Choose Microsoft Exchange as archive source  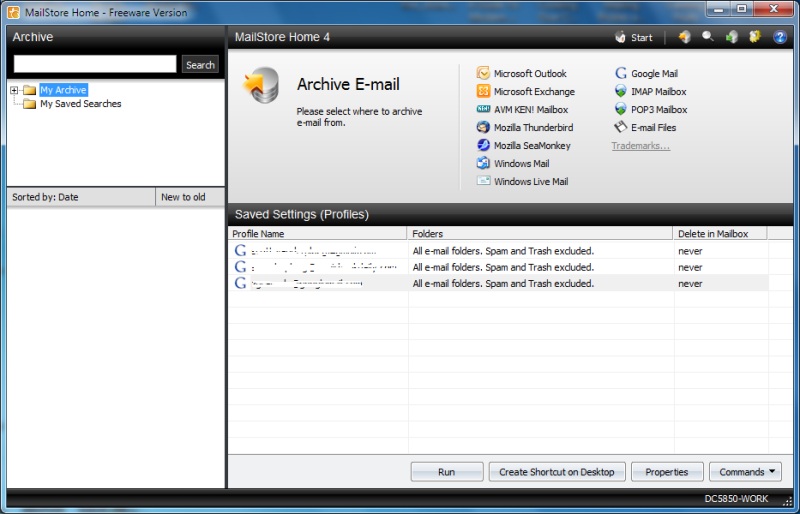(526, 91)
